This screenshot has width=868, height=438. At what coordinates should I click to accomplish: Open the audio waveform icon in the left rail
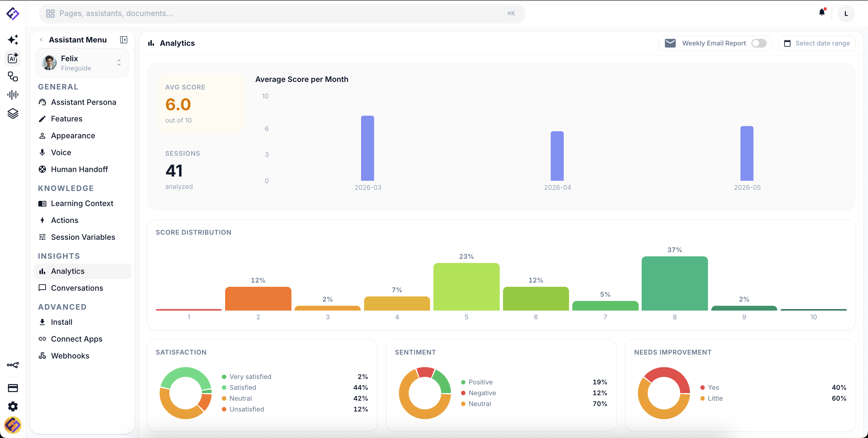(x=13, y=95)
